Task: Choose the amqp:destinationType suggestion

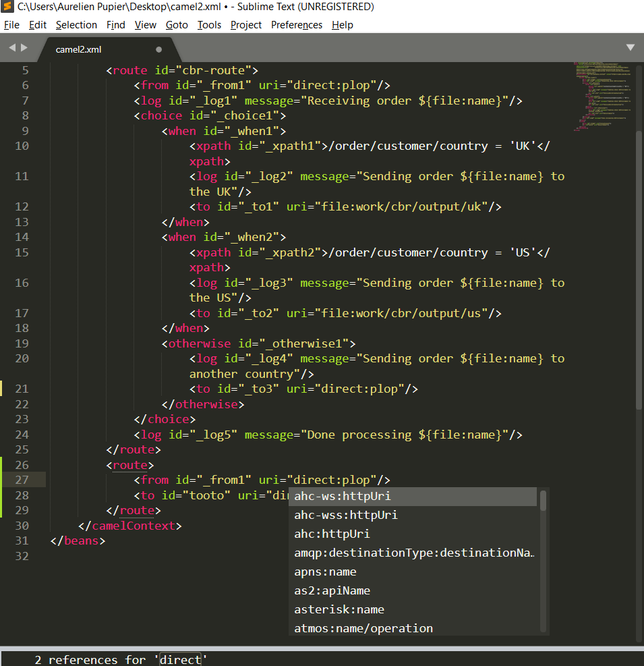Action: [413, 553]
